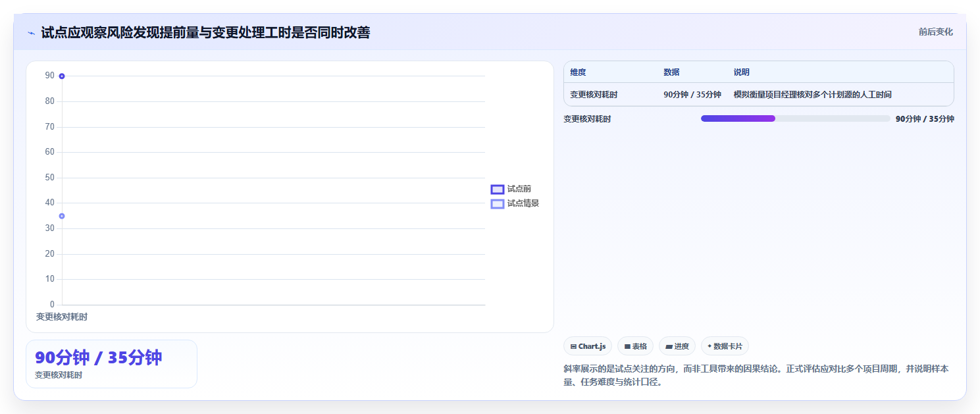Click the 前后变化 label
This screenshot has width=980, height=414.
tap(935, 32)
